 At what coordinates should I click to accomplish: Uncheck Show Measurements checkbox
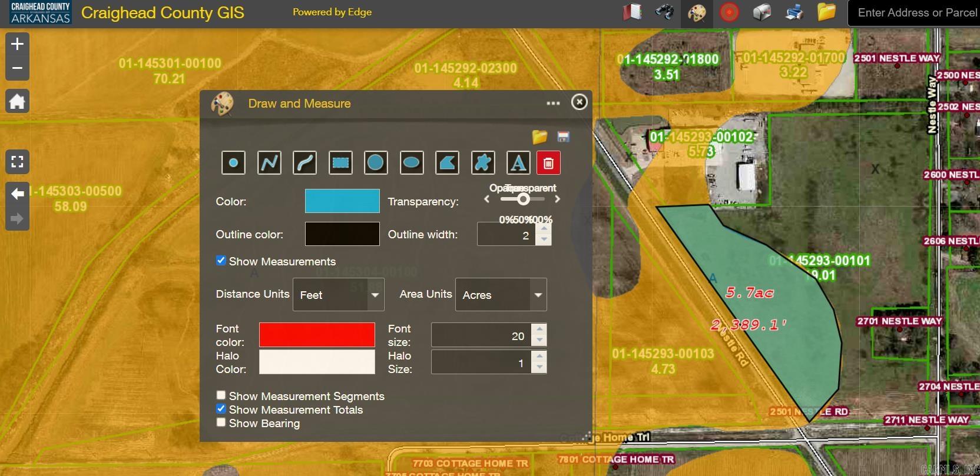tap(221, 261)
